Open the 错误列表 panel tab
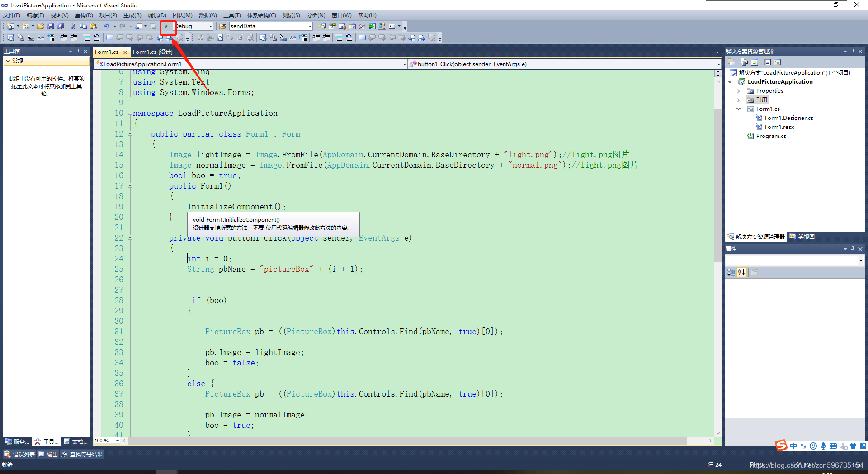Screen dimensions: 868x474 (19, 454)
